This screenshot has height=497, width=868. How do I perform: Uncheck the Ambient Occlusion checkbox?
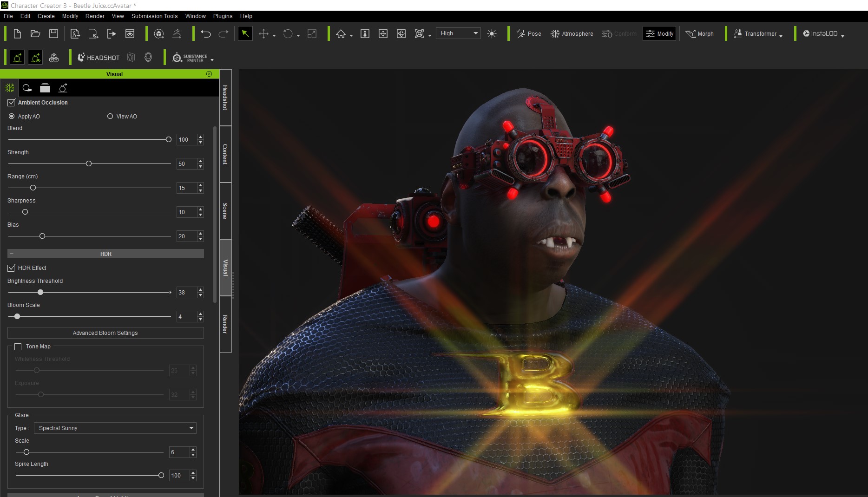click(11, 103)
